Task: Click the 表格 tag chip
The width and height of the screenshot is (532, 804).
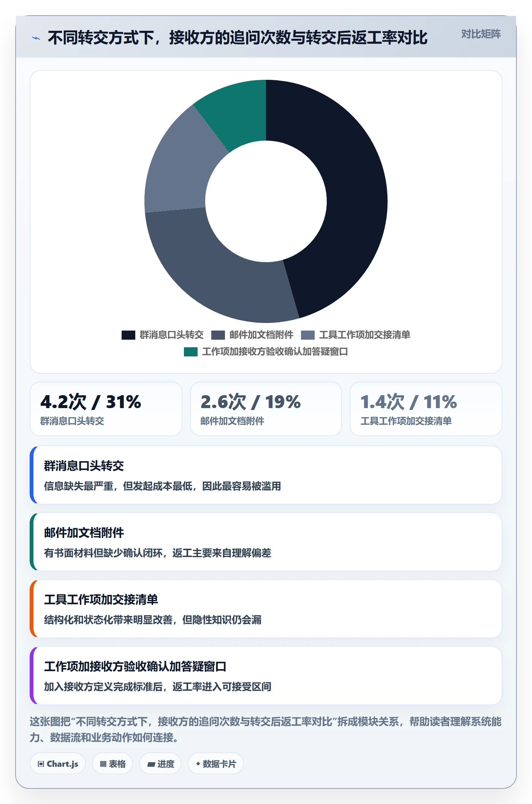Action: pos(112,764)
